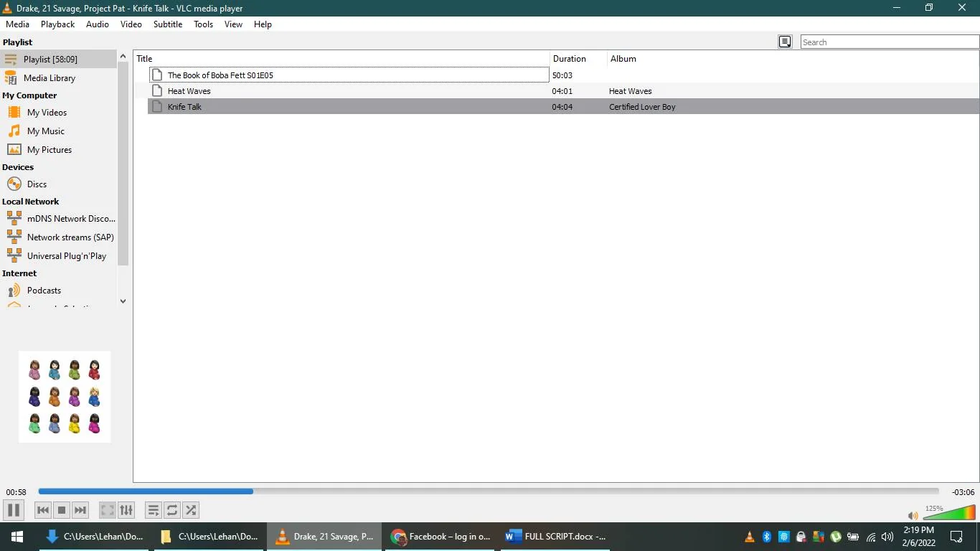Sort playlist by the Duration column
The height and width of the screenshot is (551, 980).
click(x=579, y=59)
